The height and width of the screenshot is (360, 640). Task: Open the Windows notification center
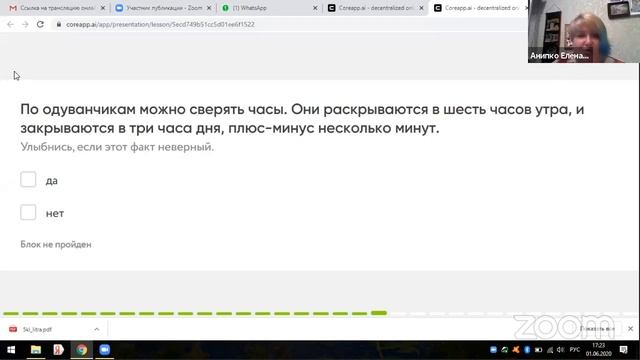click(x=624, y=350)
